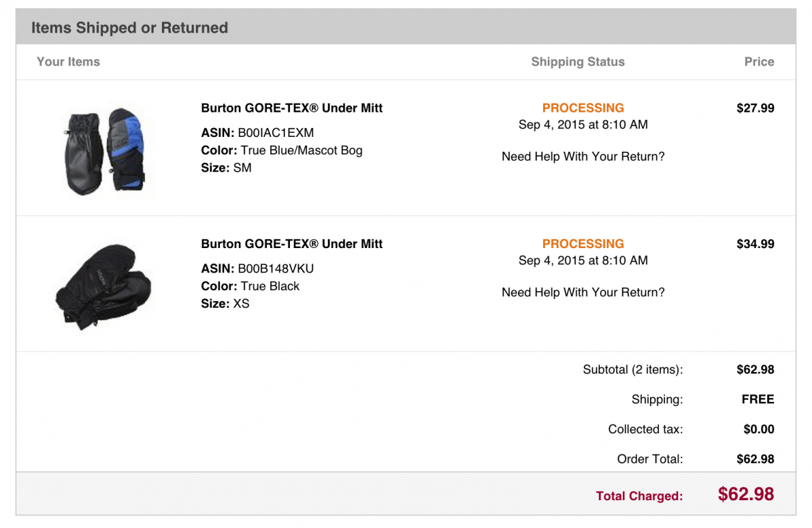Click the $34.99 item price
The width and height of the screenshot is (812, 528).
(756, 244)
